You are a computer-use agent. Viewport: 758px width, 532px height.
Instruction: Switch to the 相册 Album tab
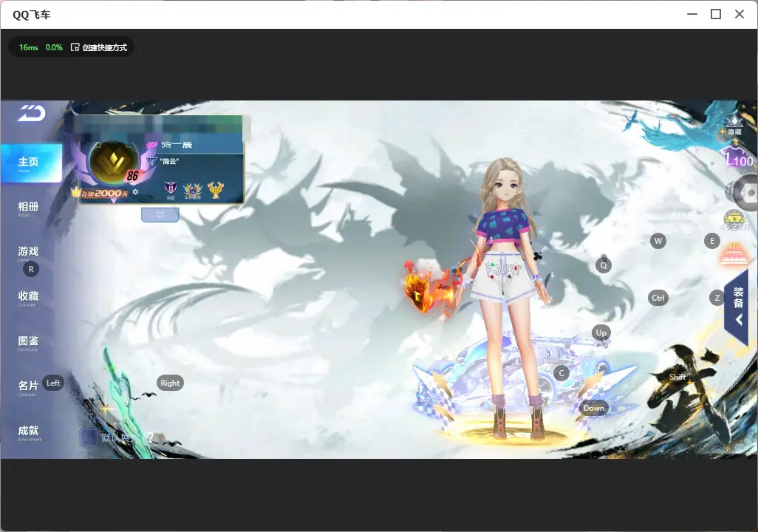29,208
